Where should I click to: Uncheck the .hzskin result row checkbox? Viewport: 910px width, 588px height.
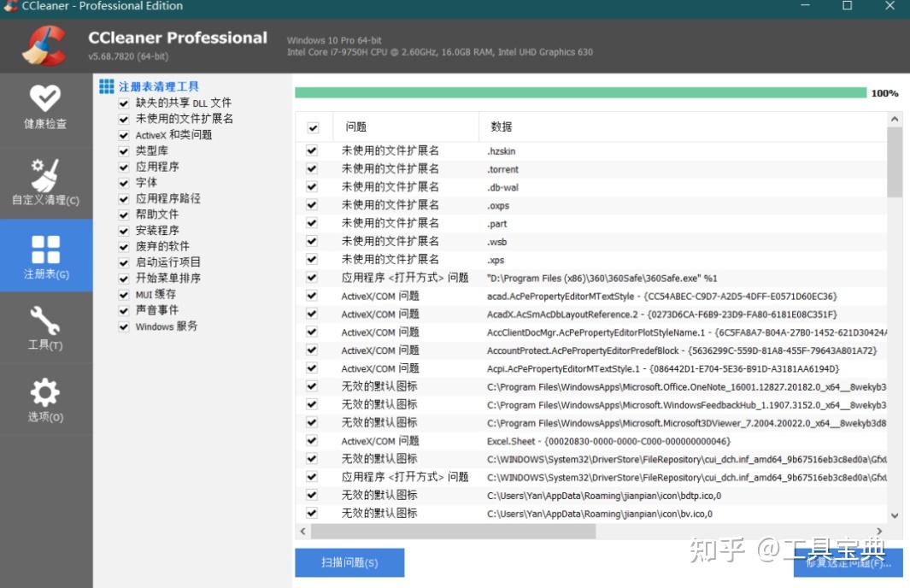(313, 150)
